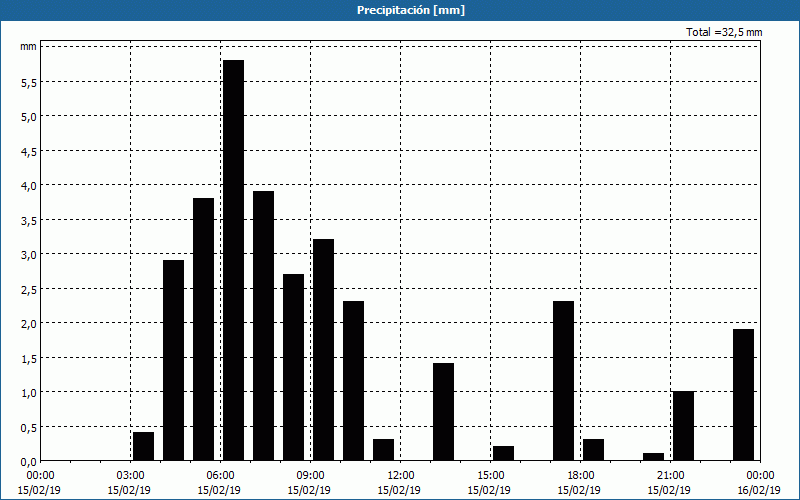This screenshot has height=500, width=800.
Task: Click the mm unit label on y-axis
Action: [29, 46]
